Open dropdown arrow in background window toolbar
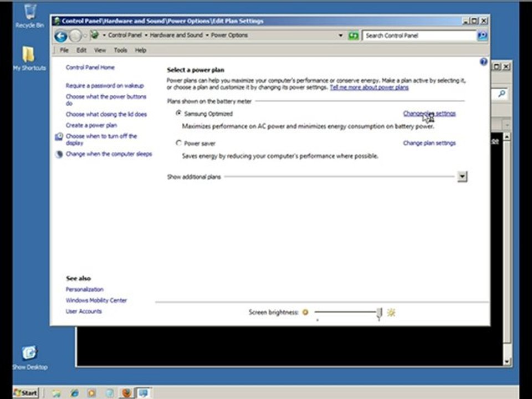The height and width of the screenshot is (399, 532). (507, 125)
